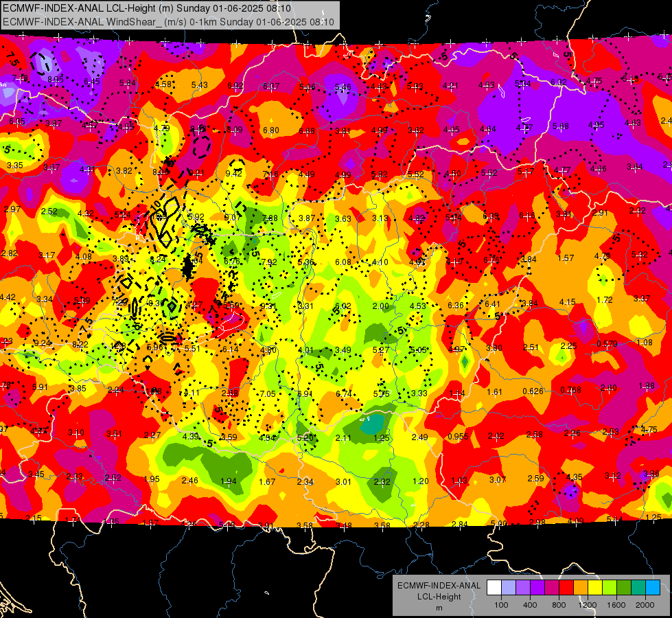The width and height of the screenshot is (672, 618).
Task: Click the WindShear 0-1km title line
Action: [168, 22]
